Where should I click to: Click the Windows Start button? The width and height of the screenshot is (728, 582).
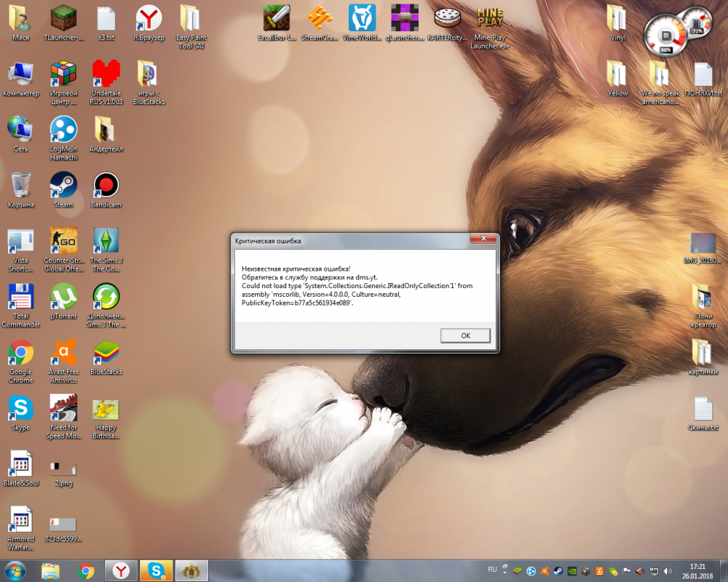click(x=15, y=570)
